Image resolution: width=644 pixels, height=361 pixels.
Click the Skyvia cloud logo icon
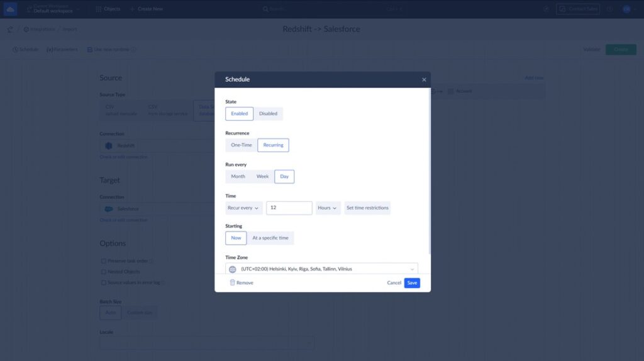tap(10, 9)
